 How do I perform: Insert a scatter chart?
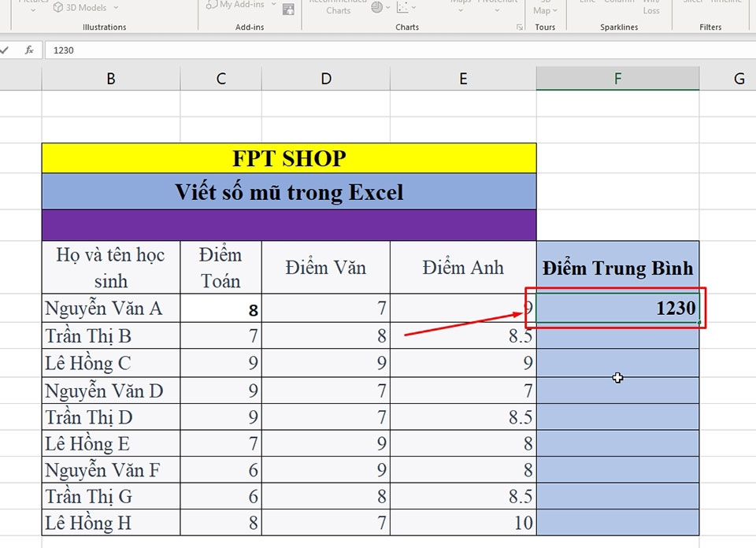[404, 6]
